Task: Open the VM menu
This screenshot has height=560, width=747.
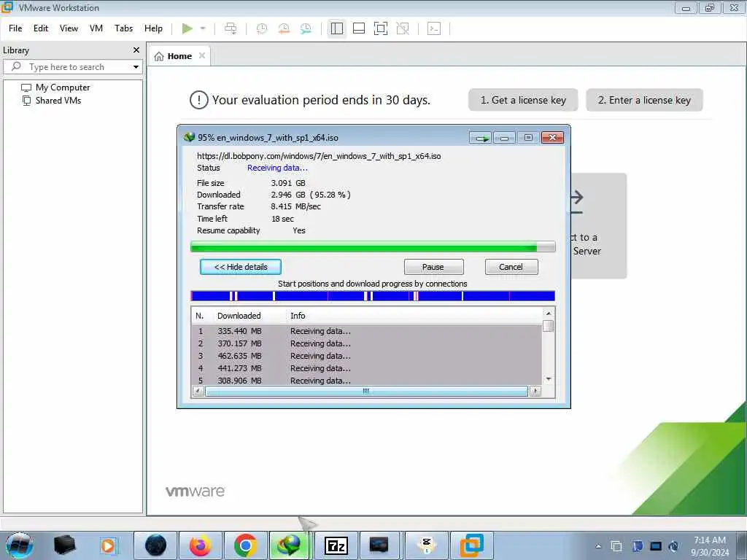Action: pos(96,28)
